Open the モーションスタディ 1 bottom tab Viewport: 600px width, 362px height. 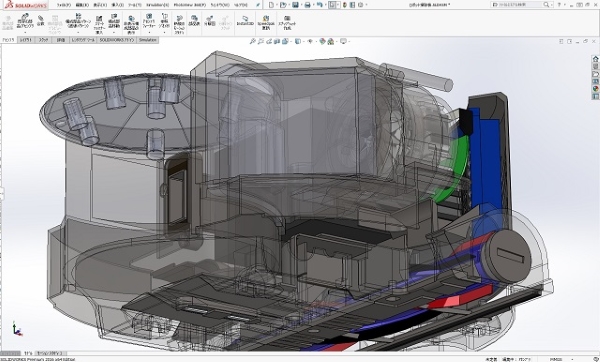pos(51,353)
